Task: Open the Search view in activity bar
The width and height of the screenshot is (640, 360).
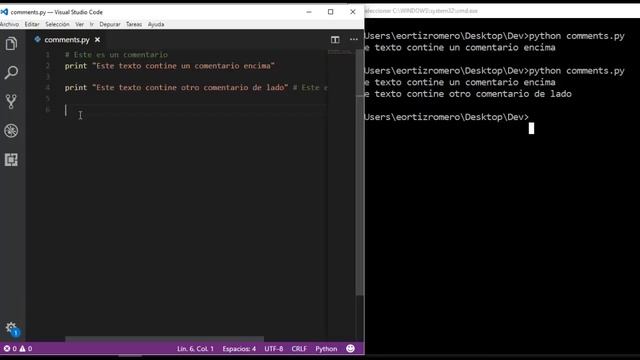Action: [11, 72]
